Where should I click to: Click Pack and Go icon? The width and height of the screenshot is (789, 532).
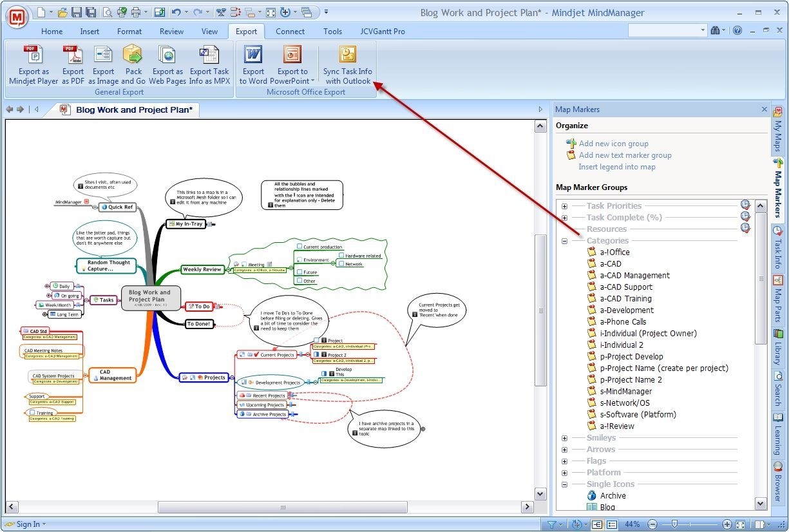[133, 55]
